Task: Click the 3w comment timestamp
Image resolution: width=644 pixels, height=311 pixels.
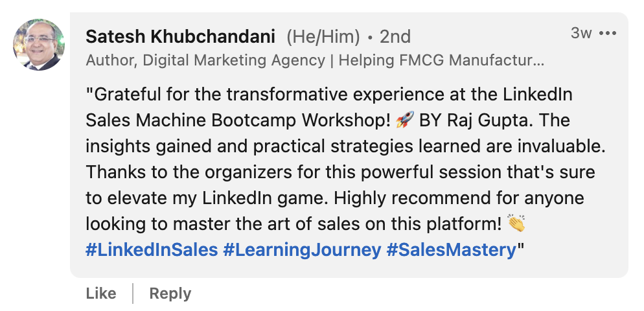Action: (x=581, y=33)
